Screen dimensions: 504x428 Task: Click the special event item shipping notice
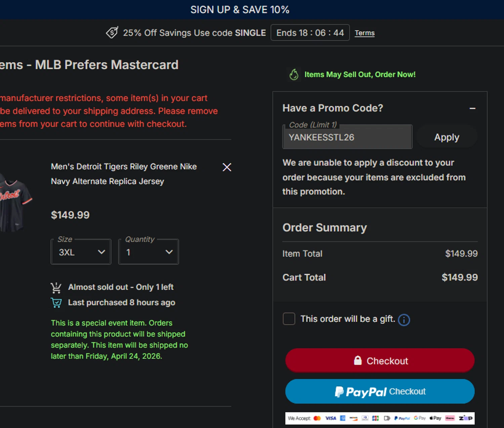pyautogui.click(x=119, y=340)
